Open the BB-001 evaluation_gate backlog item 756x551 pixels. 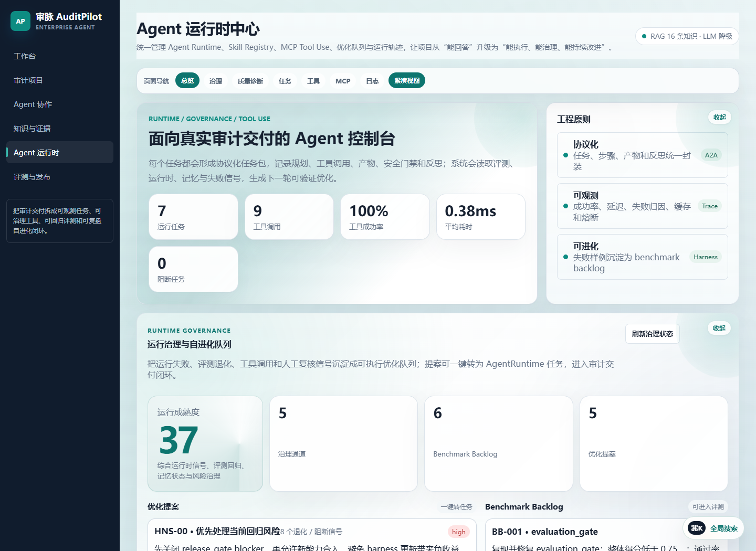pyautogui.click(x=606, y=535)
